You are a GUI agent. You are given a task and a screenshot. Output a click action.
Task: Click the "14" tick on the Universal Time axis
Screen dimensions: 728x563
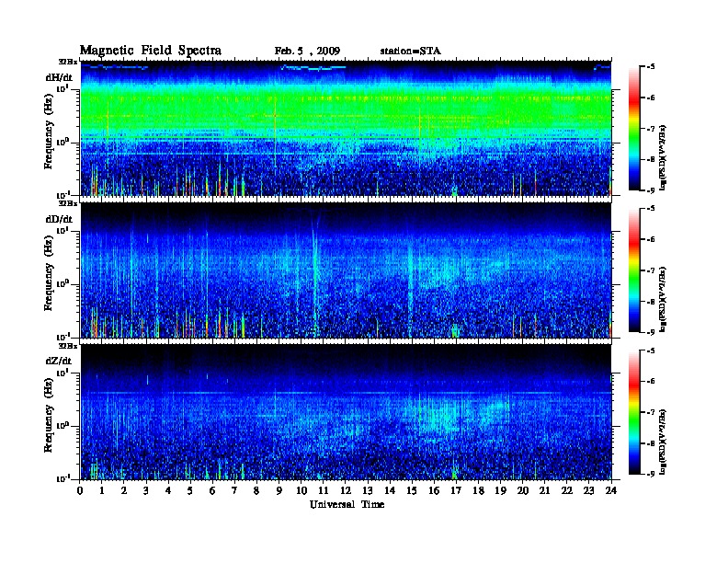click(x=390, y=491)
